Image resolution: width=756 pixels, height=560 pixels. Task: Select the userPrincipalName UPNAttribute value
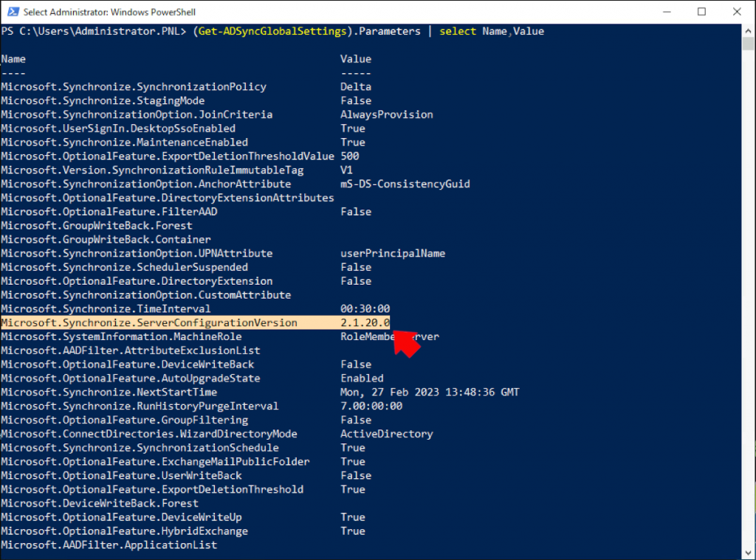tap(392, 253)
